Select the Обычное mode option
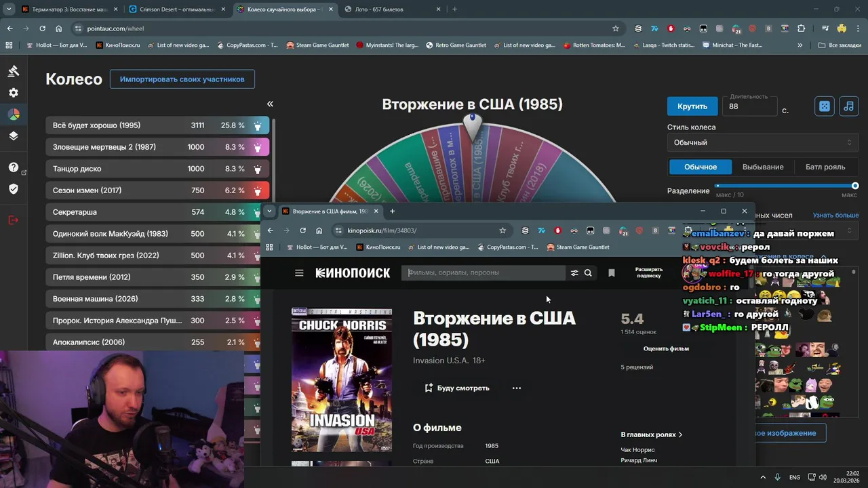Viewport: 868px width, 488px height. click(x=701, y=167)
